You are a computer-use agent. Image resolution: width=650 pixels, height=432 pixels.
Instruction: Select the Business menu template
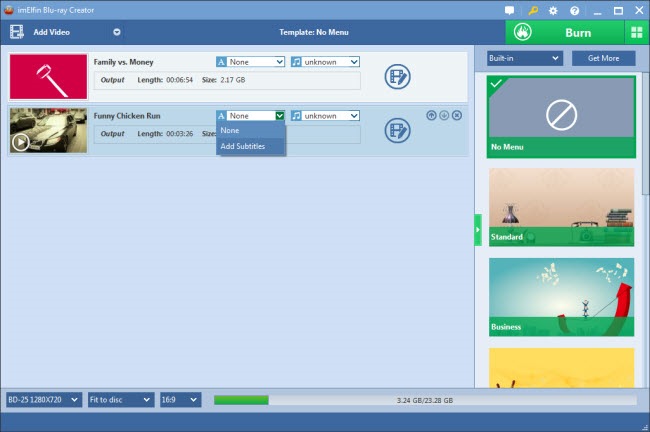point(561,297)
